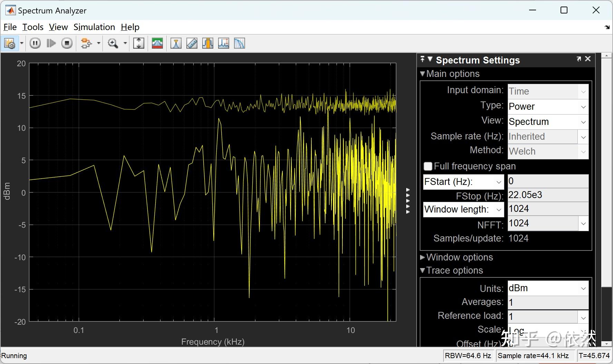The width and height of the screenshot is (613, 364).
Task: Click the step forward button
Action: pyautogui.click(x=51, y=43)
